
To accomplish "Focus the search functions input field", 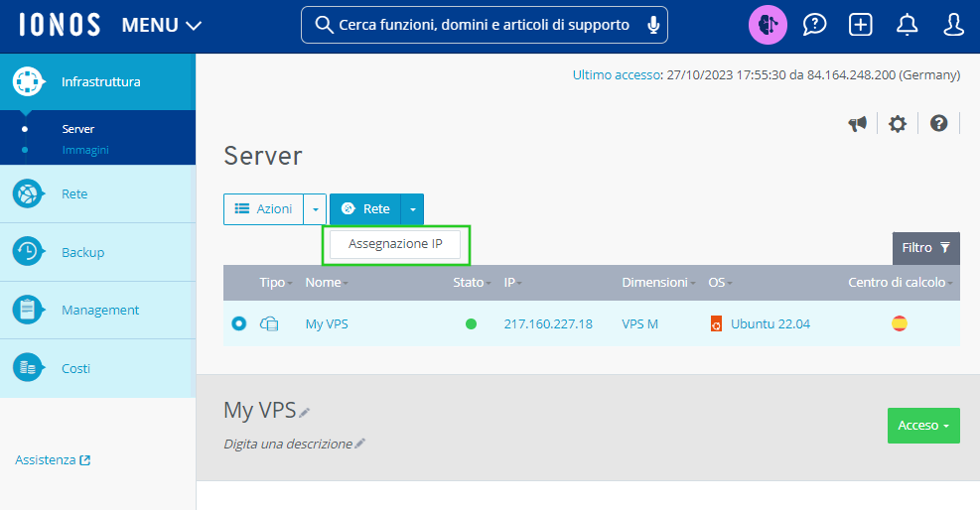I will point(484,25).
